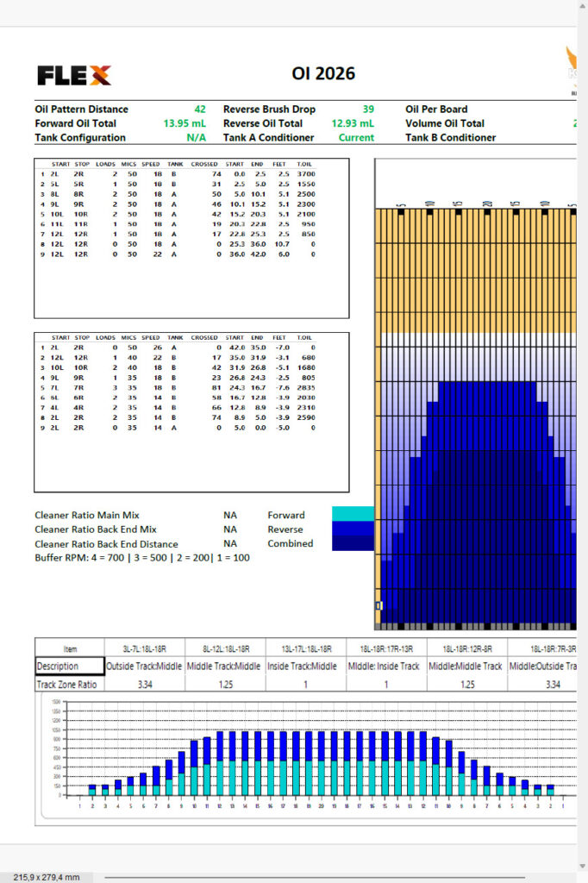Click the '3L-7L:18L-18R' column header
This screenshot has width=588, height=883.
point(145,648)
